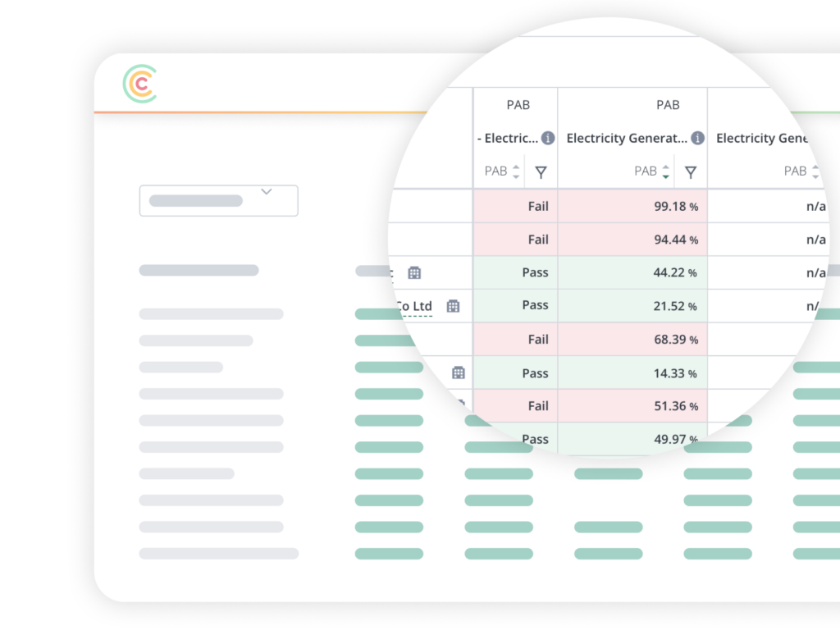Click the Pass cell beside 21.52 %
Viewport: 840px width, 635px height.
tap(515, 306)
